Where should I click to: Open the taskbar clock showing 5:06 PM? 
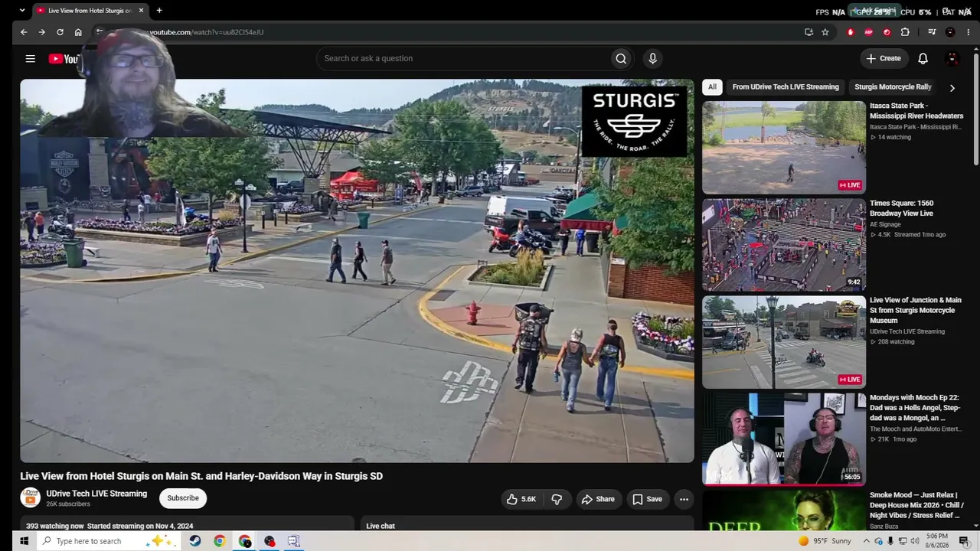pyautogui.click(x=937, y=541)
